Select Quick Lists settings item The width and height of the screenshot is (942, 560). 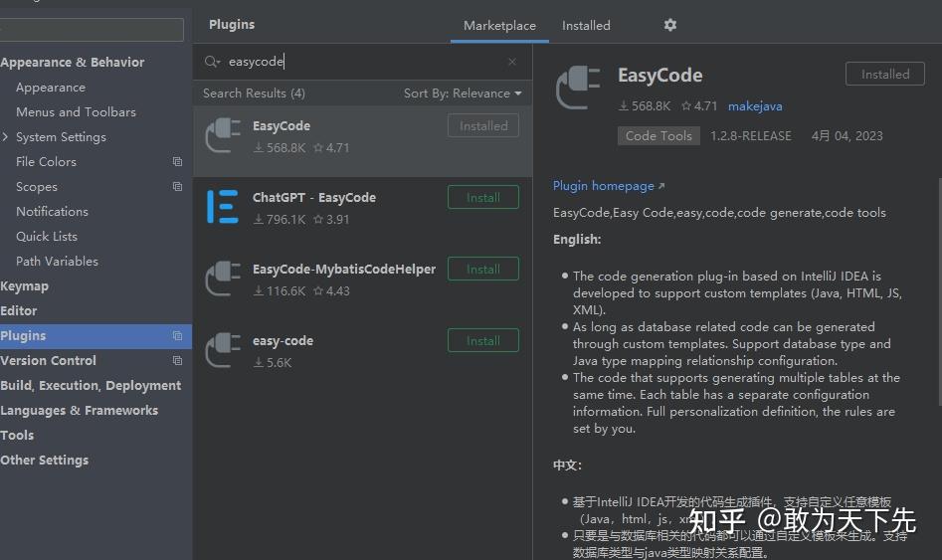pyautogui.click(x=47, y=236)
